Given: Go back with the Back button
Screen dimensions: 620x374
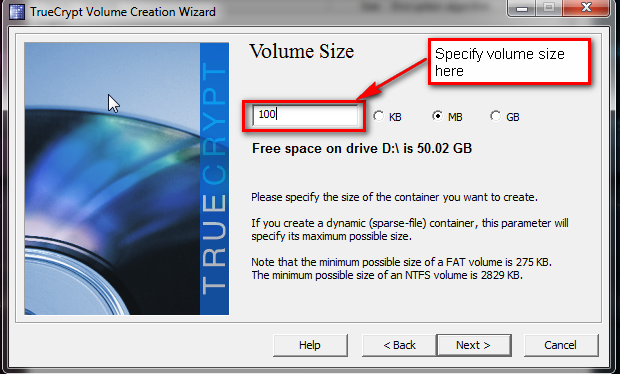Looking at the screenshot, I should tap(399, 345).
